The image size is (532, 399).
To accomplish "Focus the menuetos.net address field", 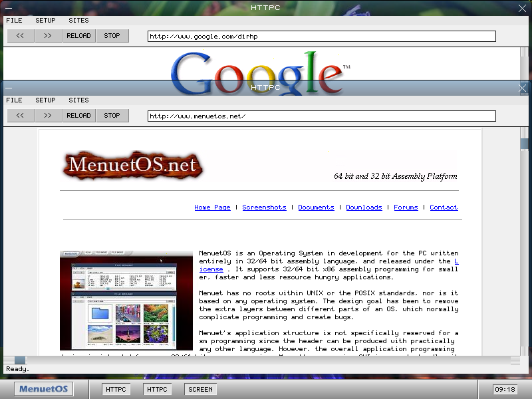I will pyautogui.click(x=322, y=116).
